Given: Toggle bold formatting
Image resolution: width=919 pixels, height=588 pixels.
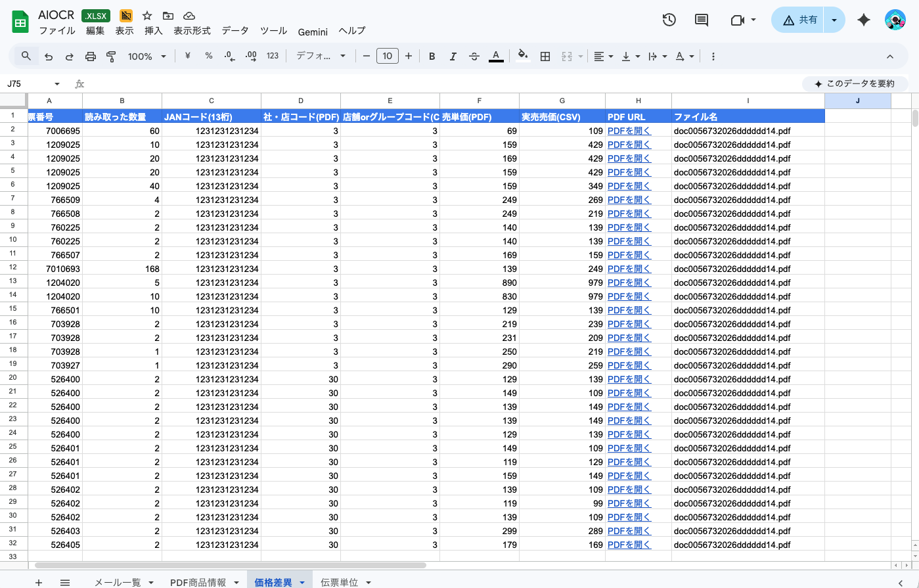Looking at the screenshot, I should click(x=432, y=57).
